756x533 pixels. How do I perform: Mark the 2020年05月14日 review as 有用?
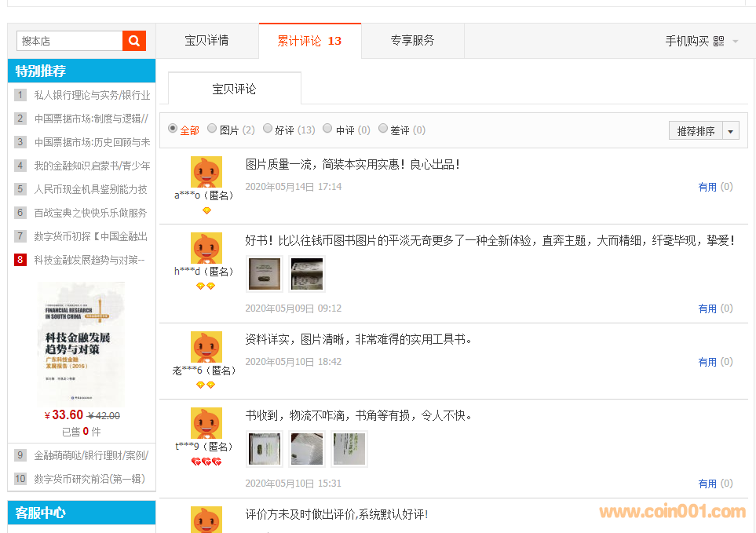pos(707,187)
